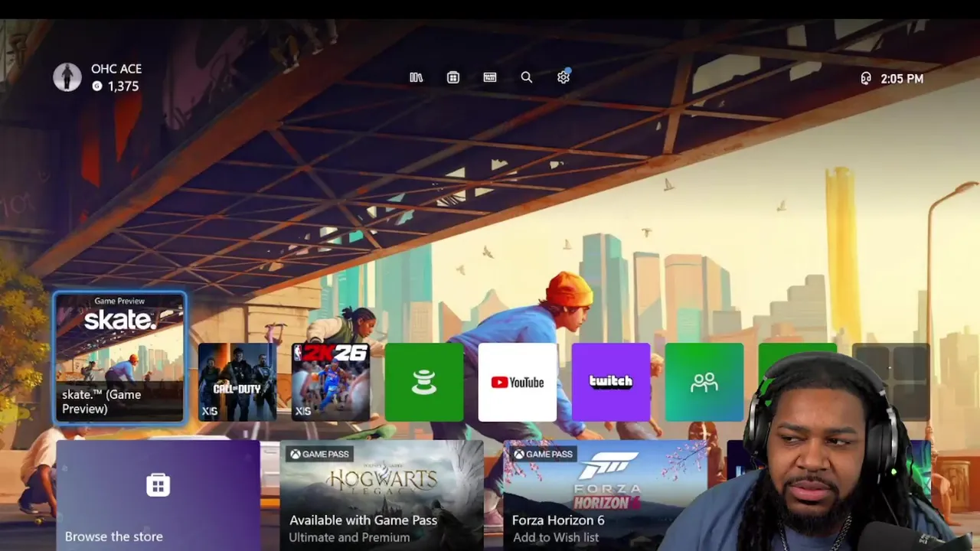
Task: Click the OHC ACE gamertag text
Action: point(116,69)
